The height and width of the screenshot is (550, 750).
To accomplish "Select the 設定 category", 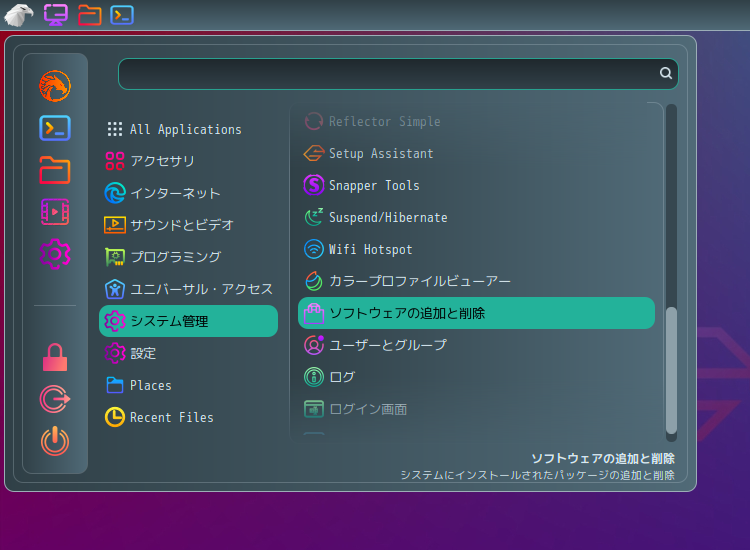I will click(188, 353).
